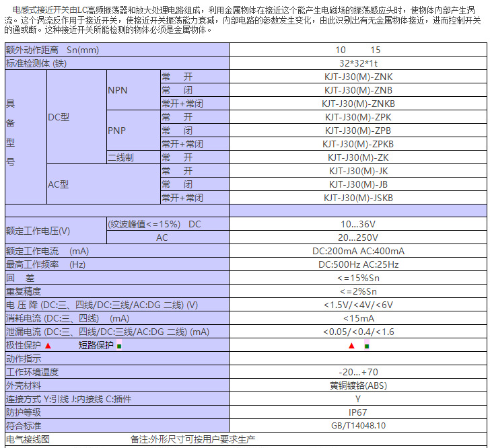
Task: Select model KJT-J30(M)-JK cell
Action: pyautogui.click(x=358, y=171)
